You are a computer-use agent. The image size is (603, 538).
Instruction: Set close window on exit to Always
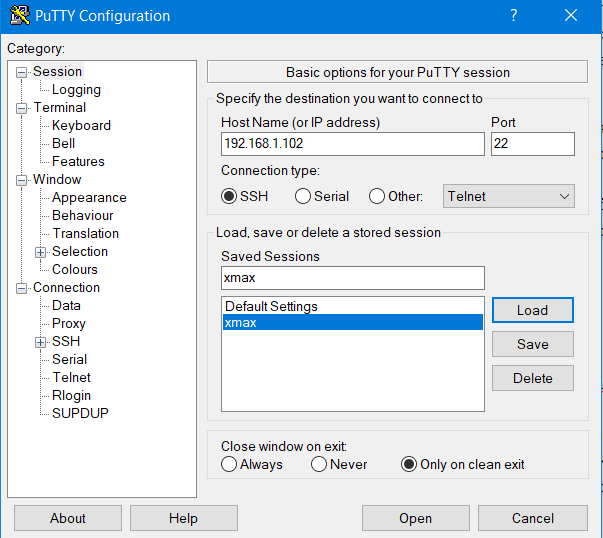(229, 464)
